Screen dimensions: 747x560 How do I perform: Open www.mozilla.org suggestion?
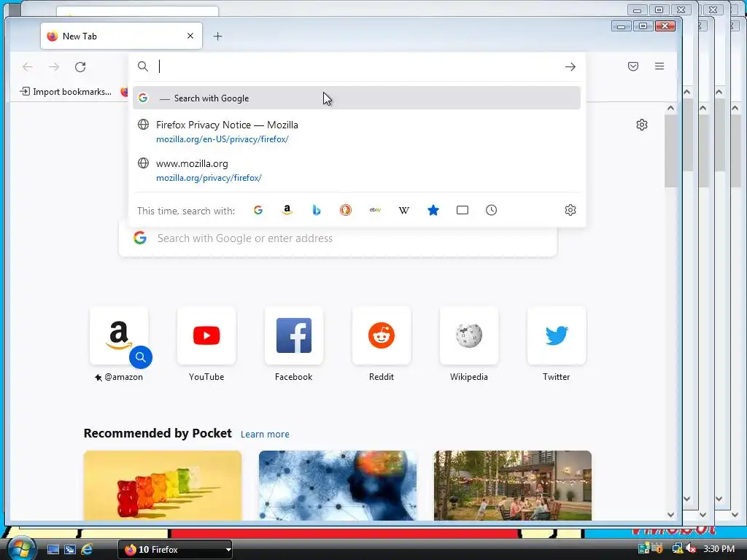tap(356, 170)
